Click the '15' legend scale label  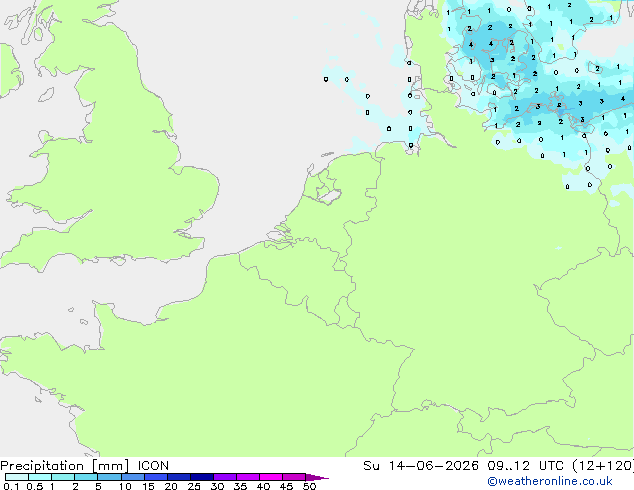[148, 486]
